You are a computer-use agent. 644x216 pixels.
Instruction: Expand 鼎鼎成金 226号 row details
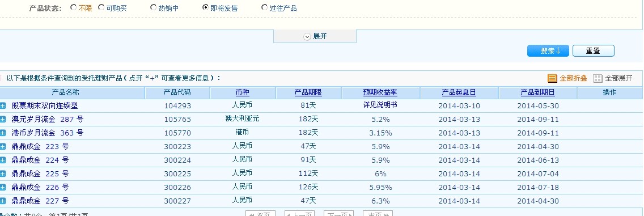tap(3, 187)
